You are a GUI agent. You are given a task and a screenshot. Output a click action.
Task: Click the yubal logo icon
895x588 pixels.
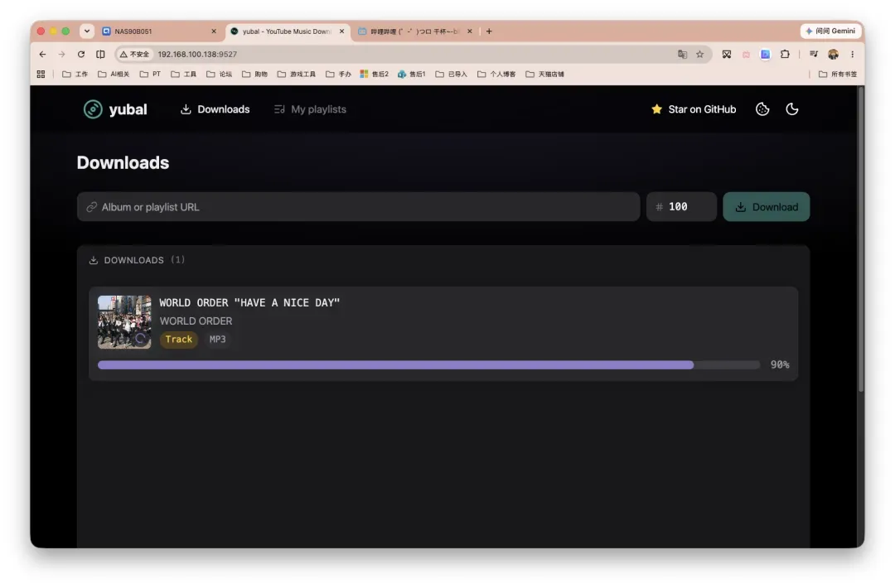click(93, 109)
